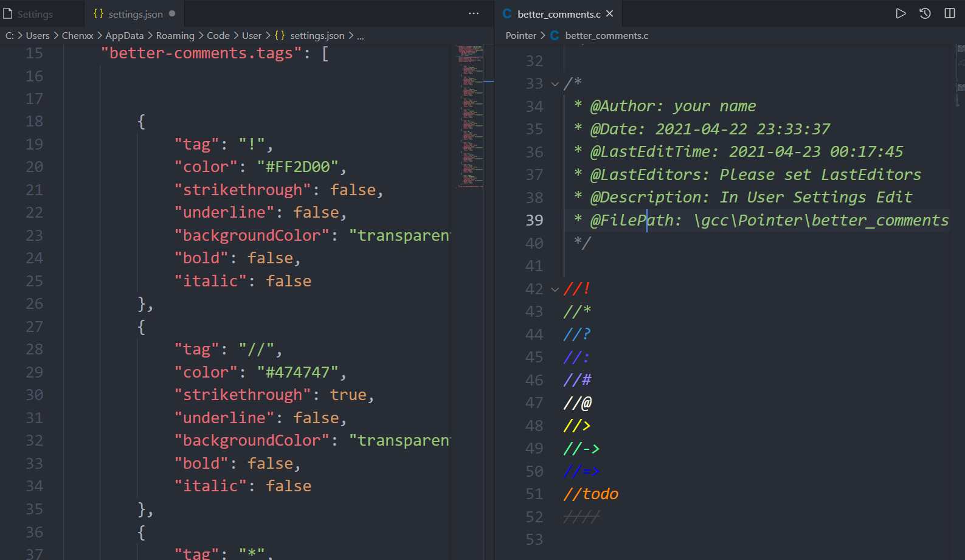Click the @LastEditors comment line

tap(747, 175)
